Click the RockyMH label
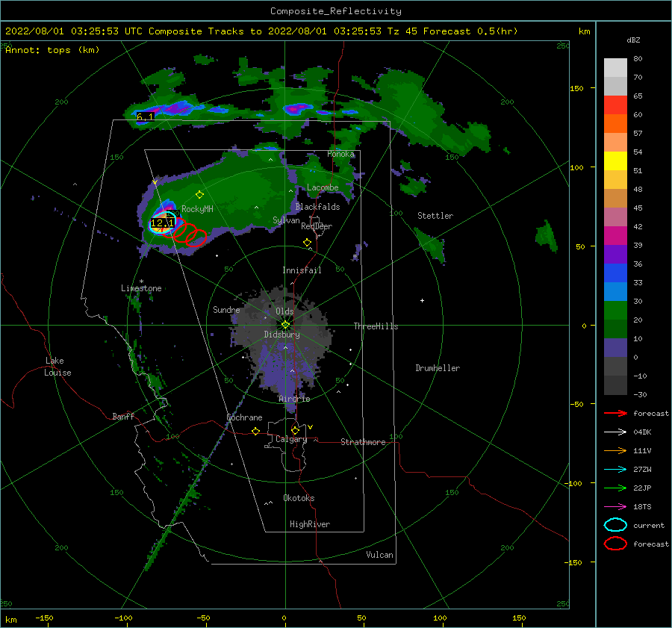This screenshot has height=628, width=672. [197, 209]
